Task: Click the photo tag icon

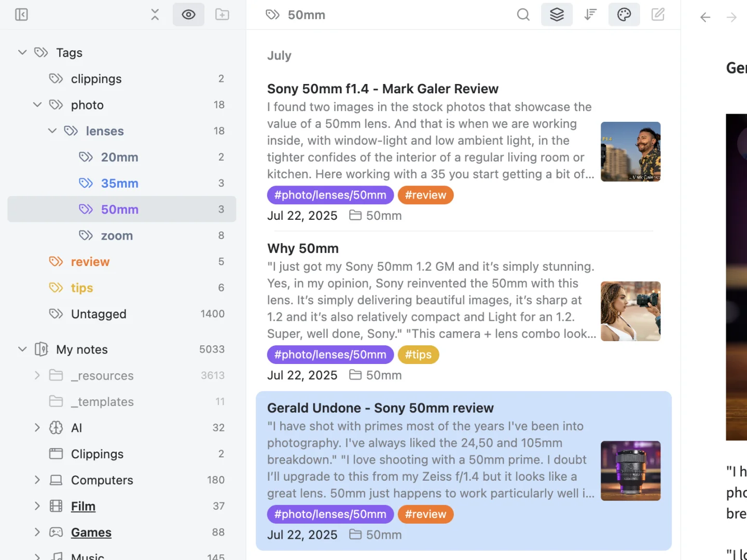Action: pyautogui.click(x=56, y=105)
